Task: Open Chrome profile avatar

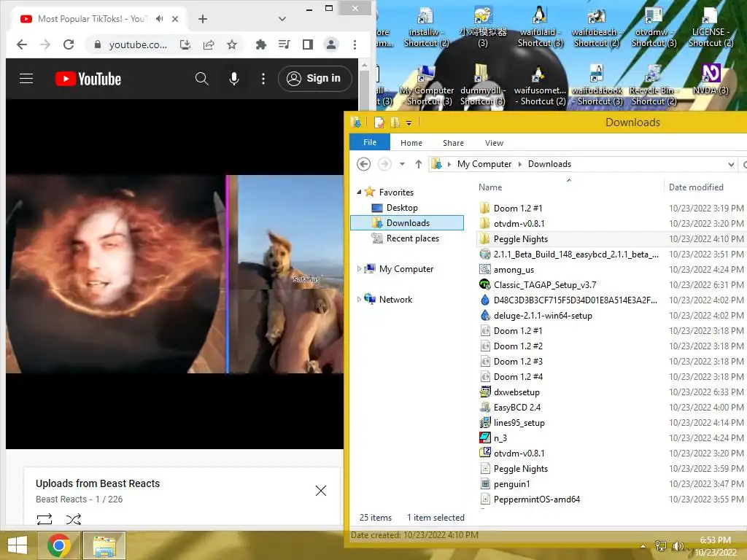Action: point(330,44)
